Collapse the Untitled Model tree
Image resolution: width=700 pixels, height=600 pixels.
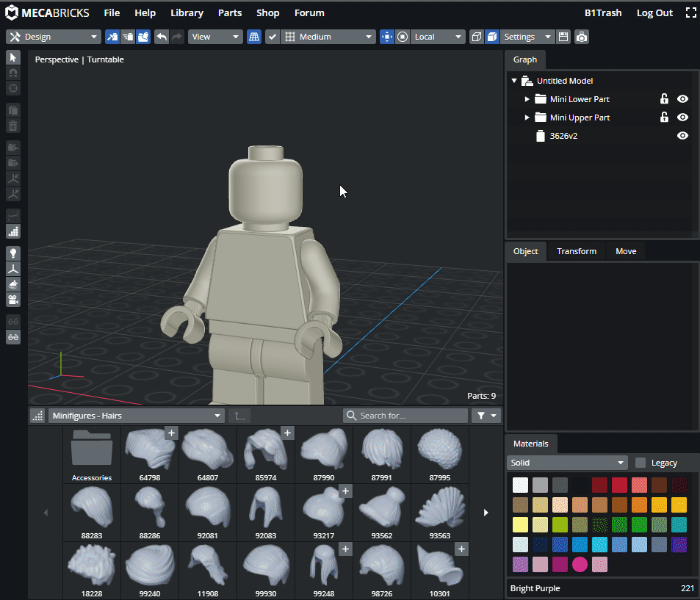coord(514,81)
